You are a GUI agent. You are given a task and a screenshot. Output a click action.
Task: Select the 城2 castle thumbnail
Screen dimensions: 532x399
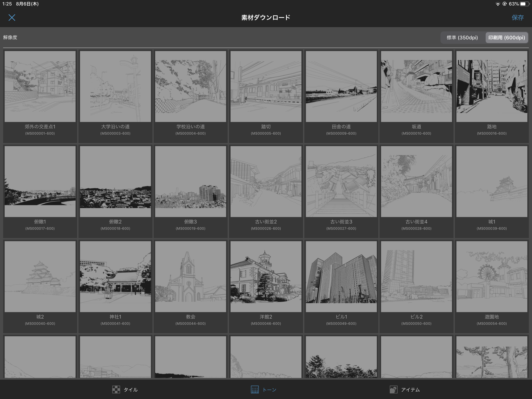[x=40, y=276]
